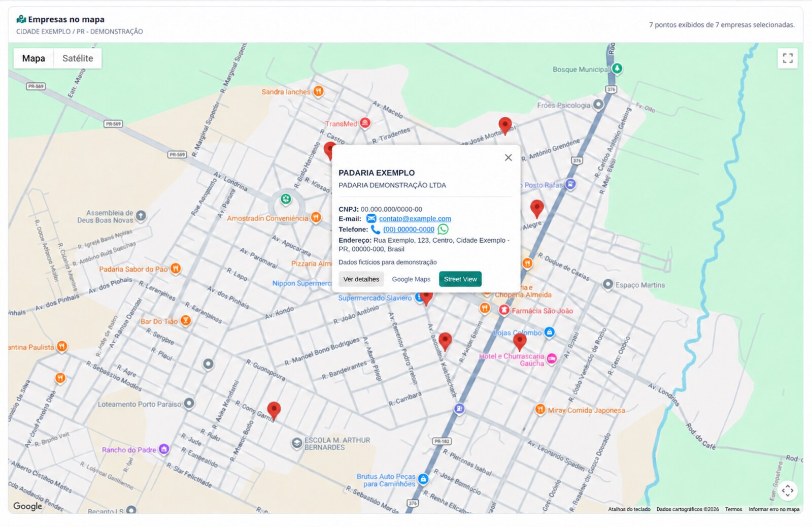Open Hotel e Churrascaria Gaúcha marker
812x527 pixels.
pos(552,359)
